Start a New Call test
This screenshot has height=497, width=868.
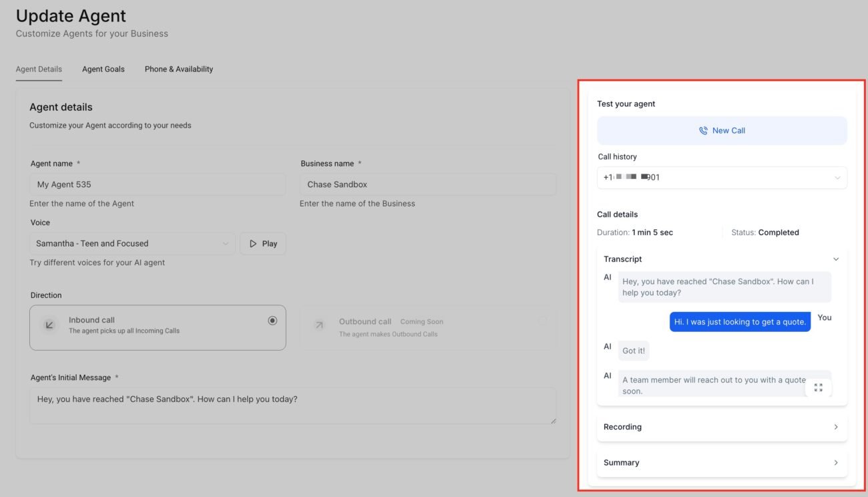pos(722,130)
